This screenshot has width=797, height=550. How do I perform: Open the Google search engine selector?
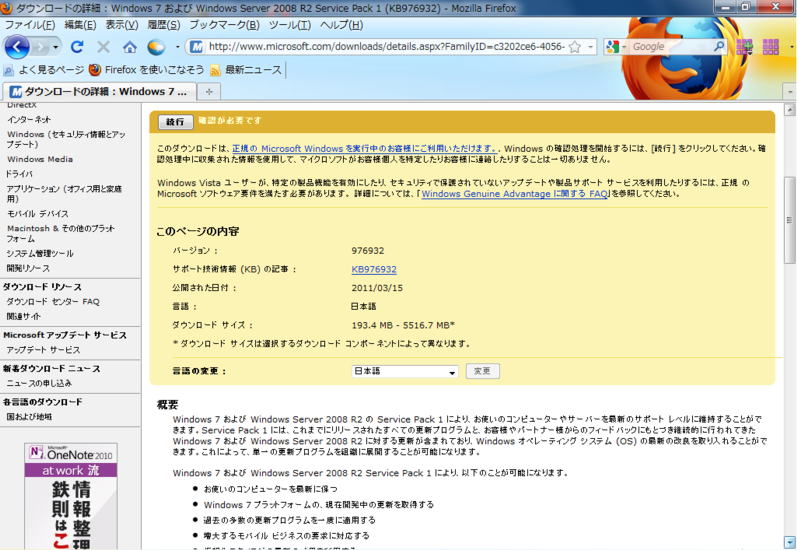(x=616, y=47)
